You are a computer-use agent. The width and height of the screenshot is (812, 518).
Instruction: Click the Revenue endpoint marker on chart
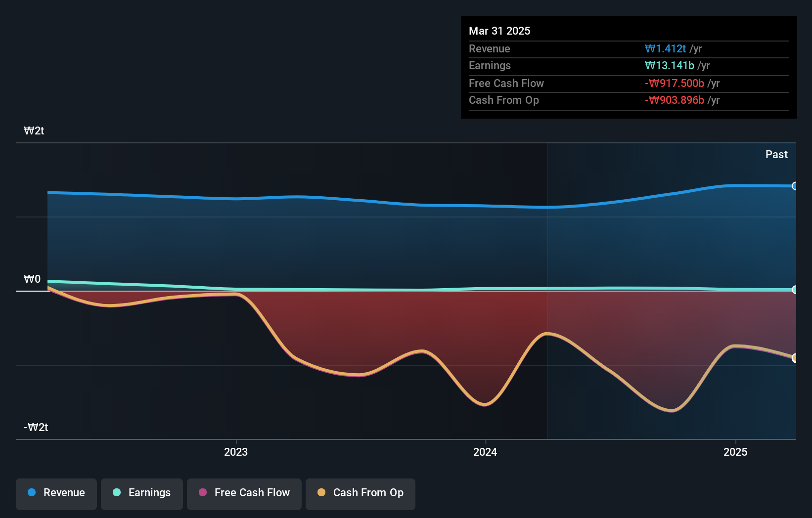coord(795,186)
